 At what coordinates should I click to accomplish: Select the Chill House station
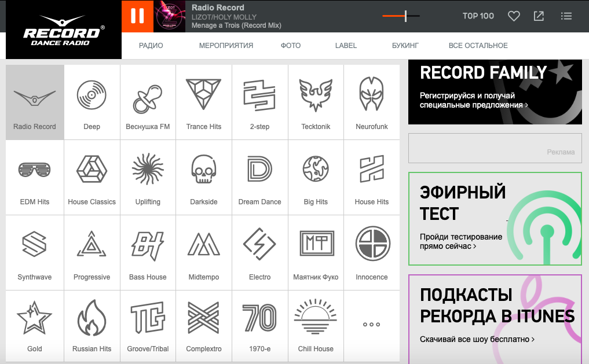pyautogui.click(x=316, y=326)
